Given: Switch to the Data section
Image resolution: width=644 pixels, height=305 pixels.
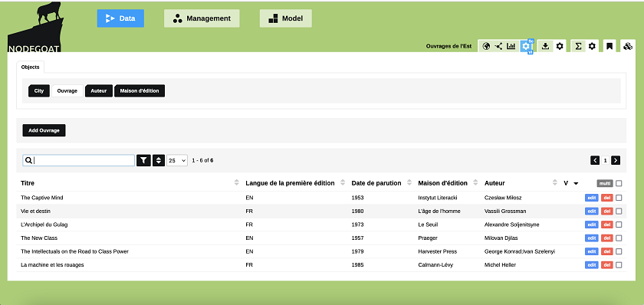Looking at the screenshot, I should [120, 18].
